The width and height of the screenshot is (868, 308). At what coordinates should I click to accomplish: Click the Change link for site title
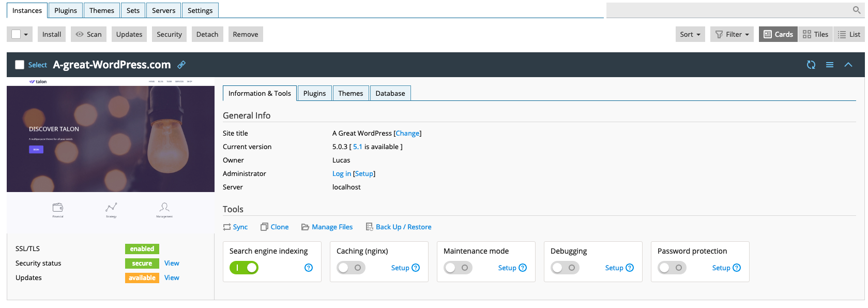point(407,133)
